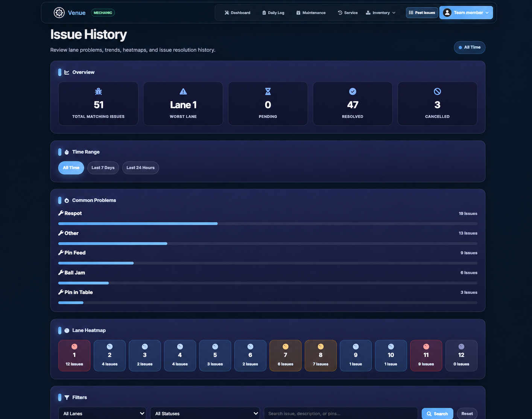Click the funnel icon beside Filters
This screenshot has width=532, height=419.
[67, 398]
